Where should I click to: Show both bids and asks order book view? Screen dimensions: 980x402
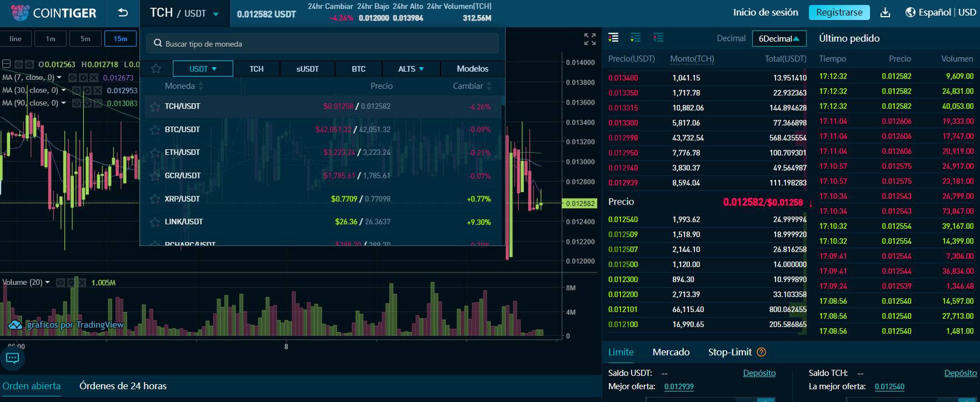coord(613,38)
